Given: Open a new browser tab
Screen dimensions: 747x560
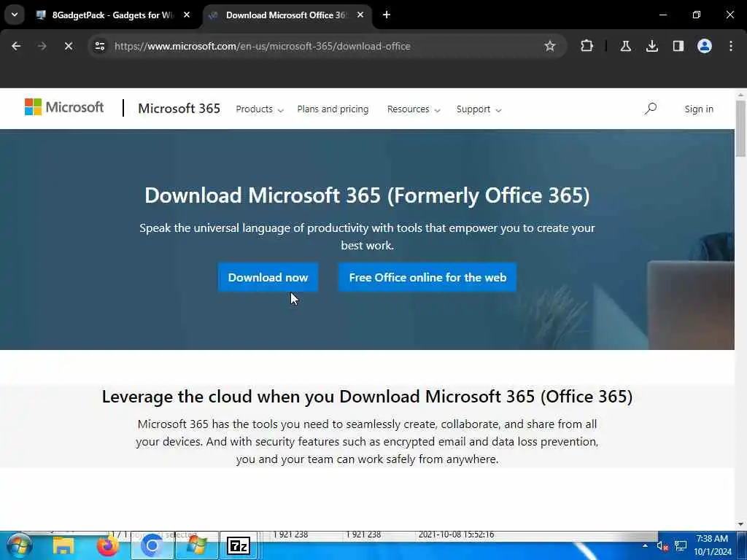Looking at the screenshot, I should [387, 15].
